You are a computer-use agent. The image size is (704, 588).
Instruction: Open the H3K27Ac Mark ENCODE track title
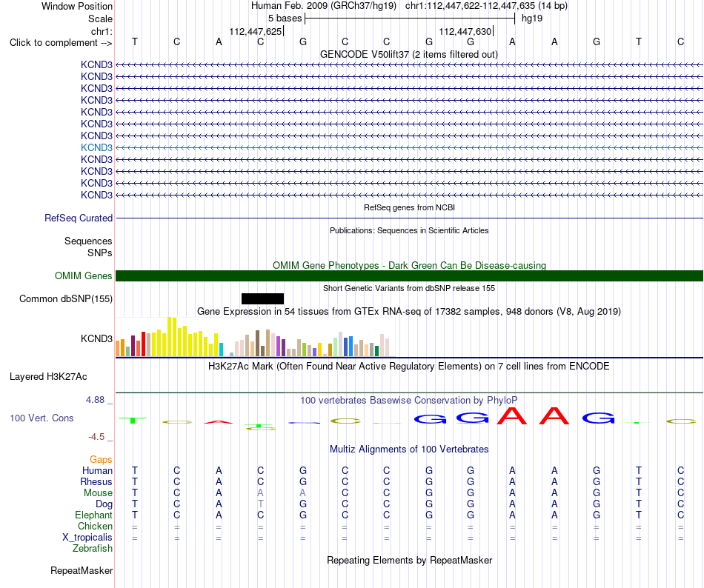(409, 367)
